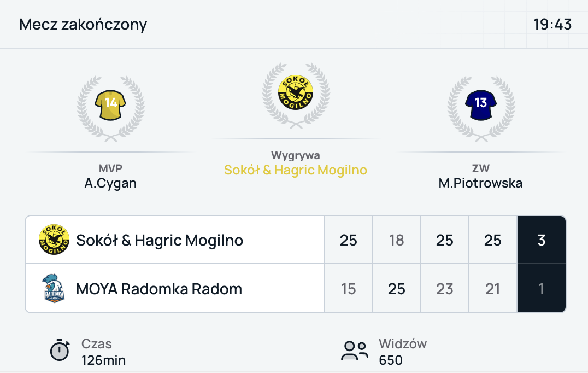Click the Mecz zakończony status header
Viewport: 588px width, 373px height.
[x=83, y=25]
